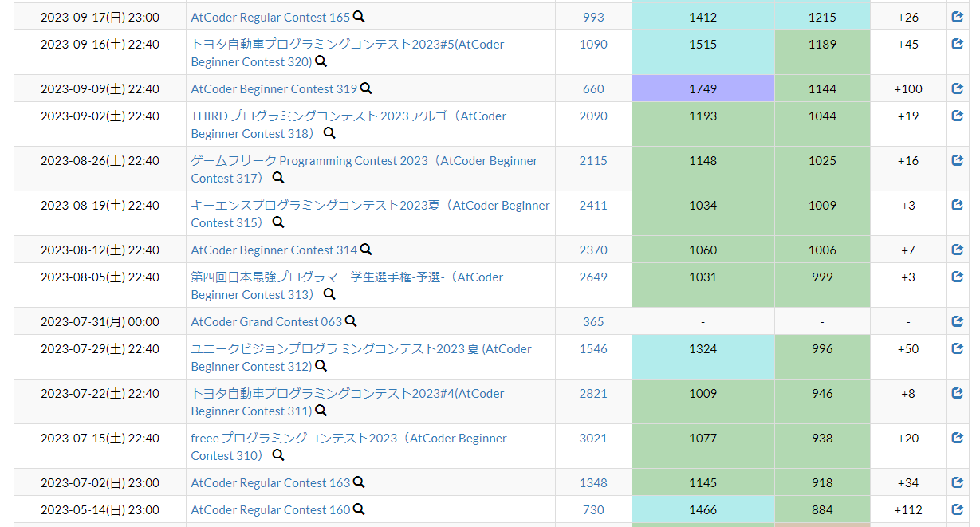Viewport: 980px width, 527px height.
Task: Click rank 2649 link
Action: (x=593, y=277)
